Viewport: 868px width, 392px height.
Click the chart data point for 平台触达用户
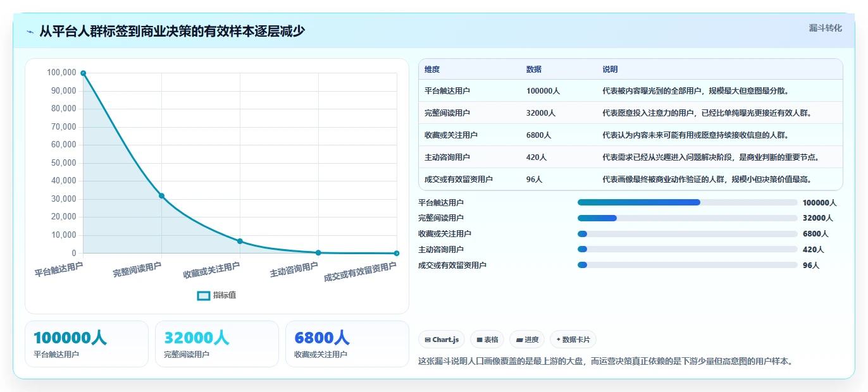point(83,73)
